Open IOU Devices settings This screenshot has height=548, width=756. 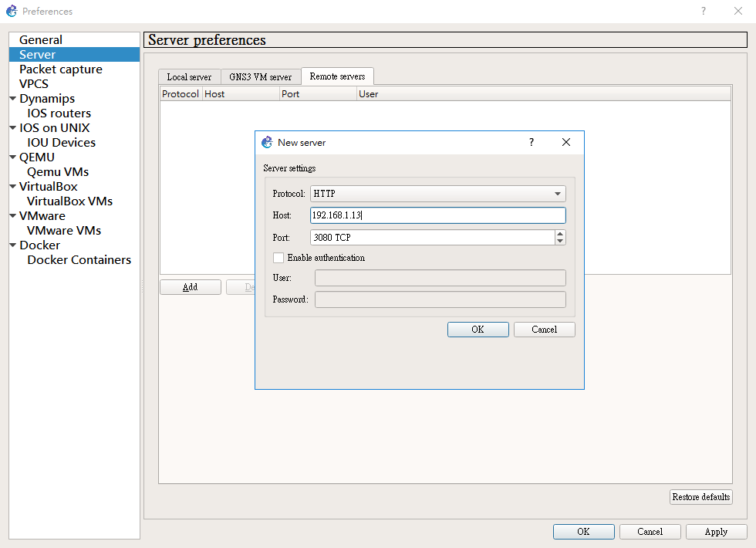pyautogui.click(x=61, y=143)
